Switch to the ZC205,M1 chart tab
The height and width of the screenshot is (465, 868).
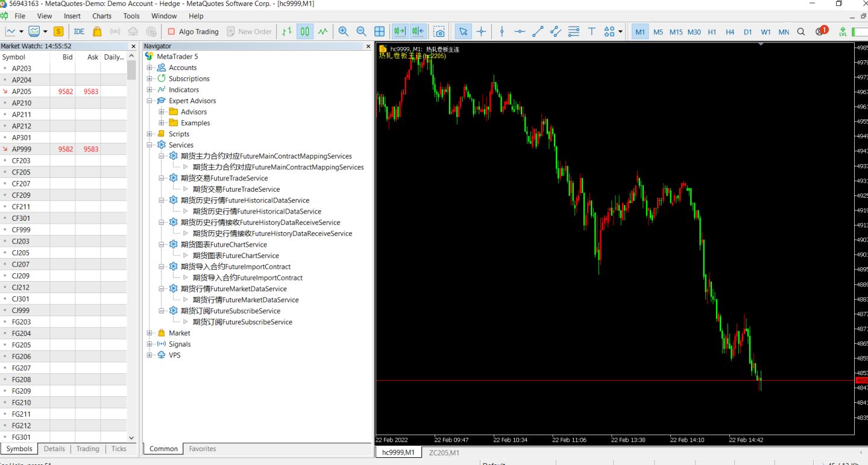pyautogui.click(x=444, y=452)
